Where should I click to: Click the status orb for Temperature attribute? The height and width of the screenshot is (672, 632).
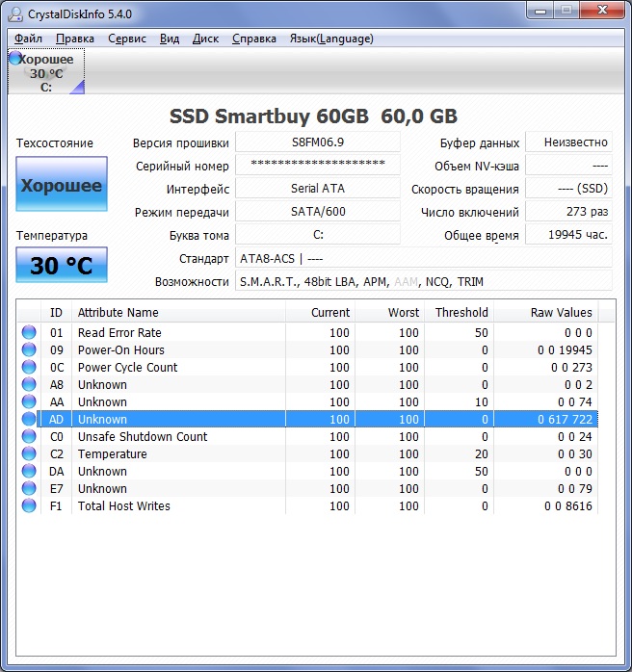29,453
